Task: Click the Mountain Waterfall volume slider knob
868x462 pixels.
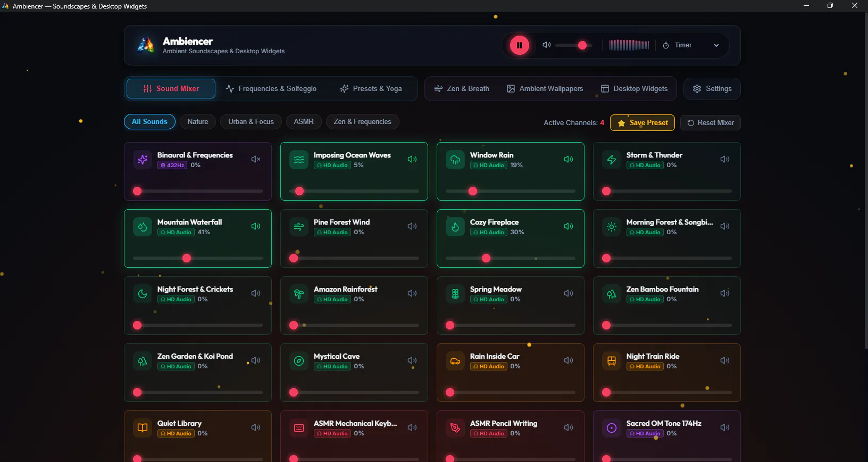Action: pos(187,258)
